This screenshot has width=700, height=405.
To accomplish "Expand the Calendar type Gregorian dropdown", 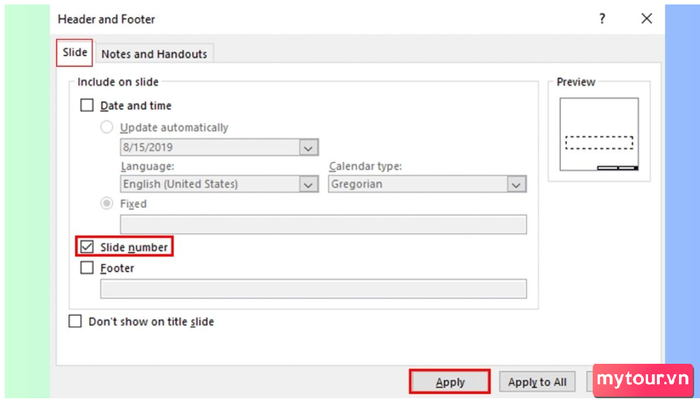I will click(x=516, y=184).
